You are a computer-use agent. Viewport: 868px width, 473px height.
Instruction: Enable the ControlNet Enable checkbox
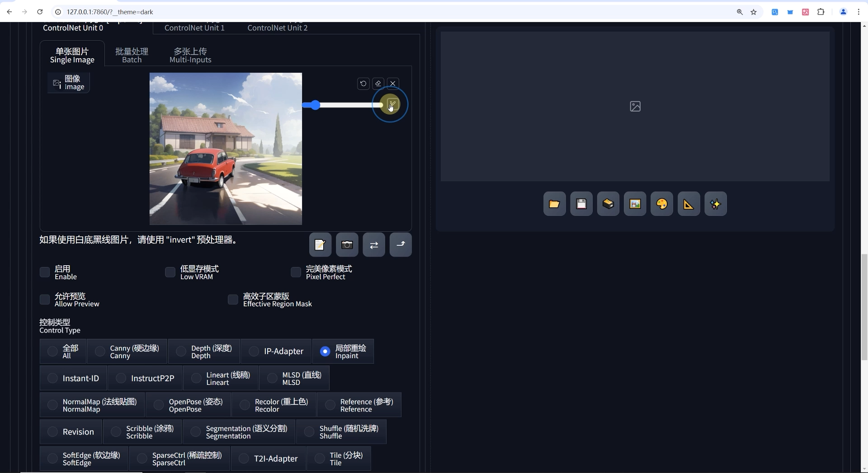coord(45,272)
